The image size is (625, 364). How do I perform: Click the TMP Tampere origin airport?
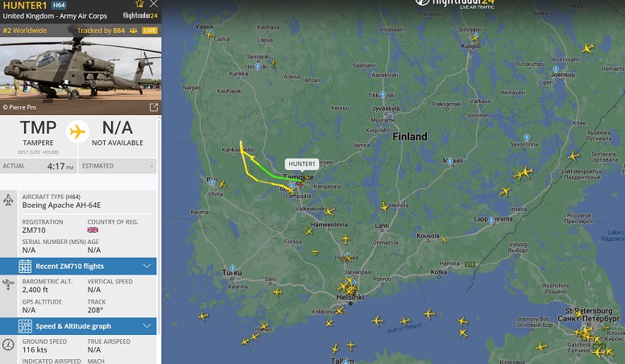tap(39, 134)
